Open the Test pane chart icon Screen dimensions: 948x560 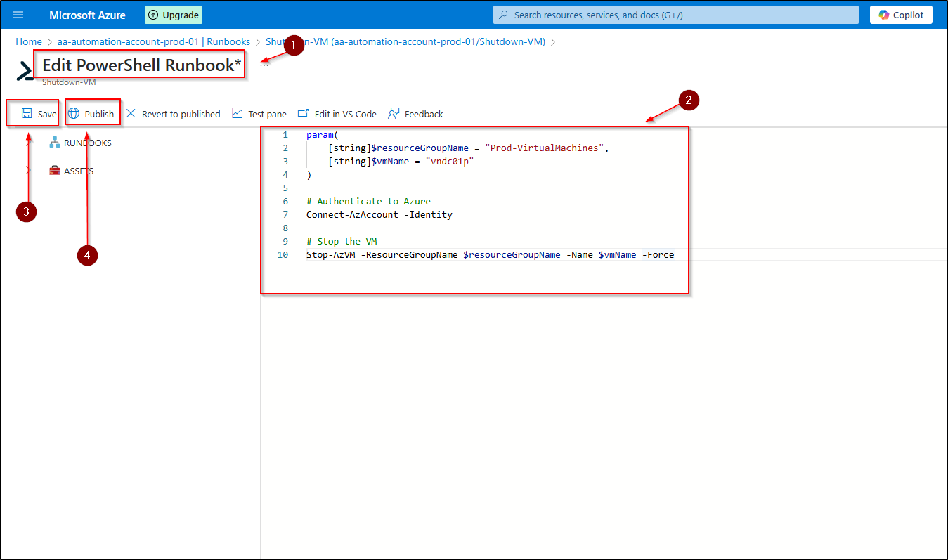click(238, 114)
